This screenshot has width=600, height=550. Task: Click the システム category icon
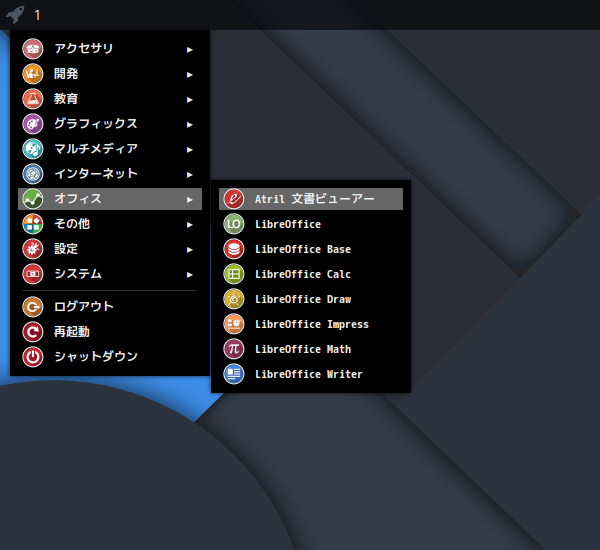33,274
